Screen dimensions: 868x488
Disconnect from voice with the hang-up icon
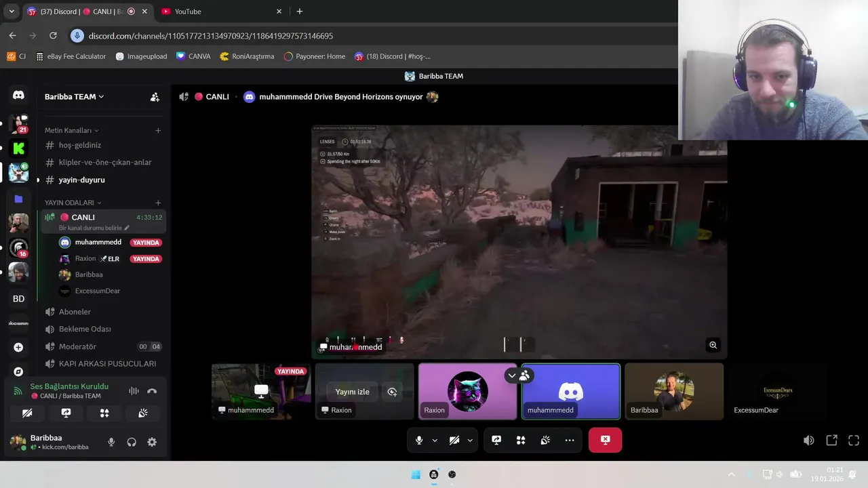click(x=152, y=391)
